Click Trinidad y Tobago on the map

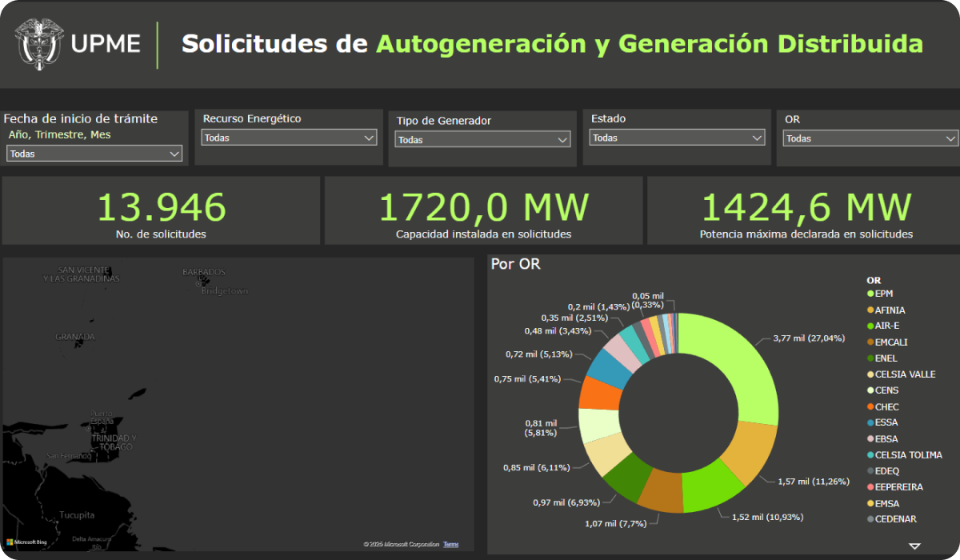pyautogui.click(x=114, y=442)
